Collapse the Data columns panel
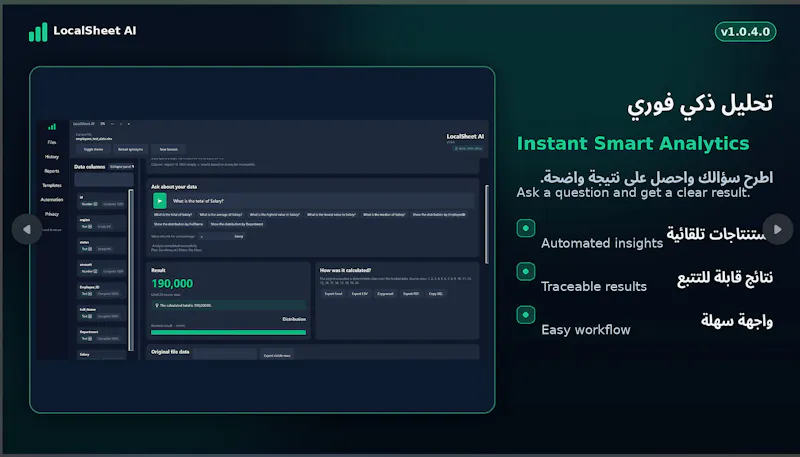The image size is (800, 457). [x=122, y=167]
